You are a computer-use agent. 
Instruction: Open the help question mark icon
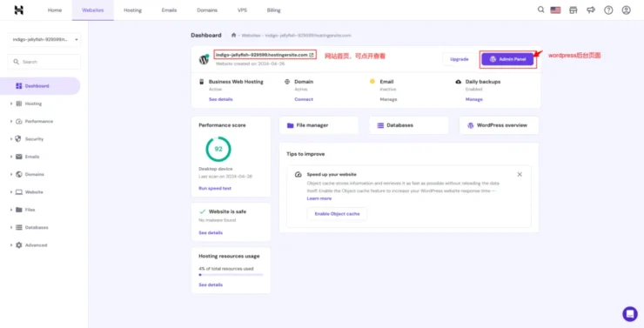click(608, 10)
